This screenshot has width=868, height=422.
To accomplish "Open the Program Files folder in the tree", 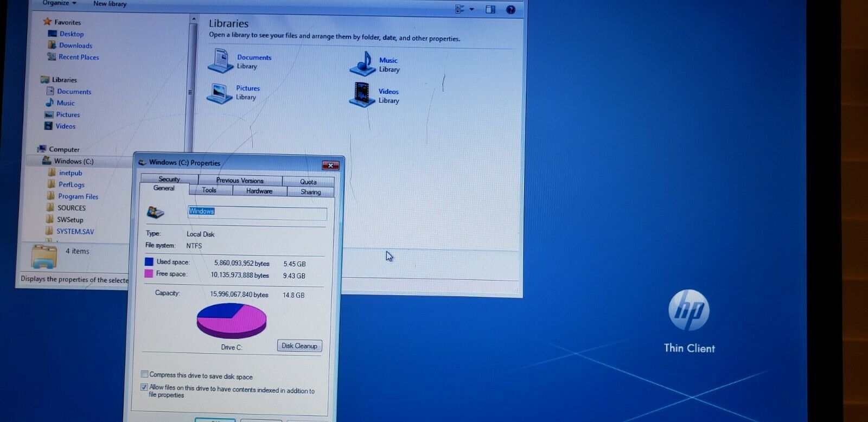I will pyautogui.click(x=78, y=196).
